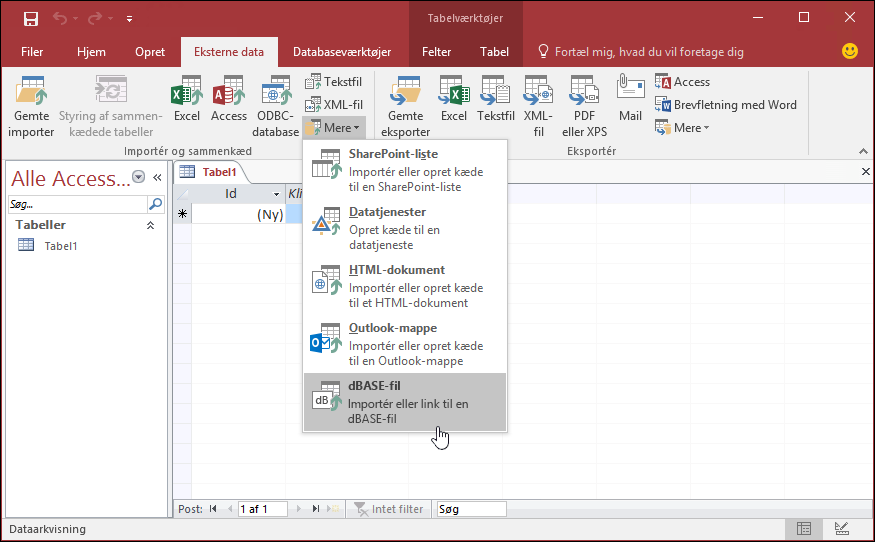Screen dimensions: 875x542
Task: Open Gemte eksporter
Action: [x=406, y=106]
